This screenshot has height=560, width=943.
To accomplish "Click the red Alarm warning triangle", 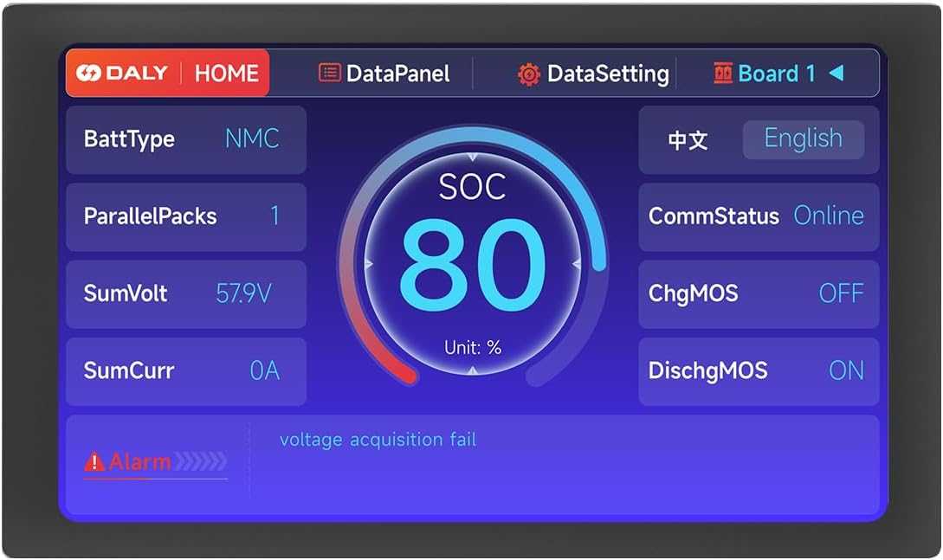I will tap(94, 462).
